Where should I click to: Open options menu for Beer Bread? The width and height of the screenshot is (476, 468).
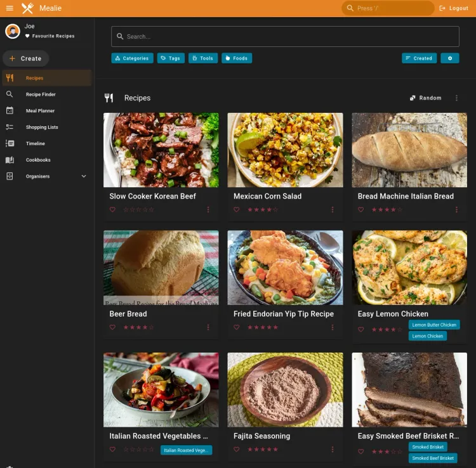tap(208, 327)
